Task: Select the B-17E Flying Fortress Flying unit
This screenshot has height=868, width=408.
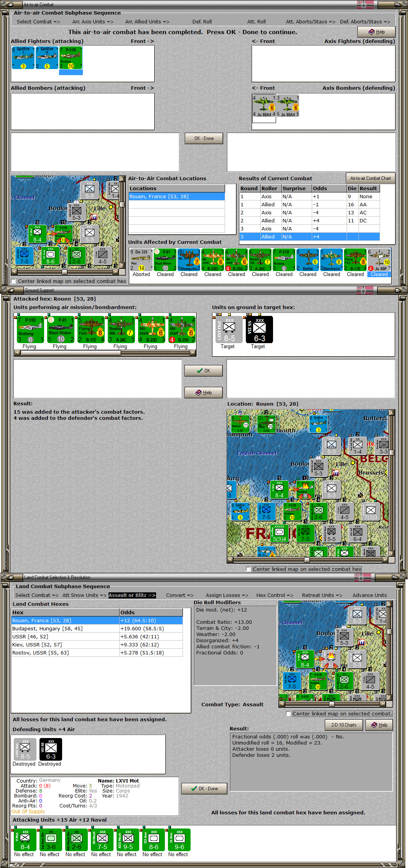Action: tap(91, 330)
